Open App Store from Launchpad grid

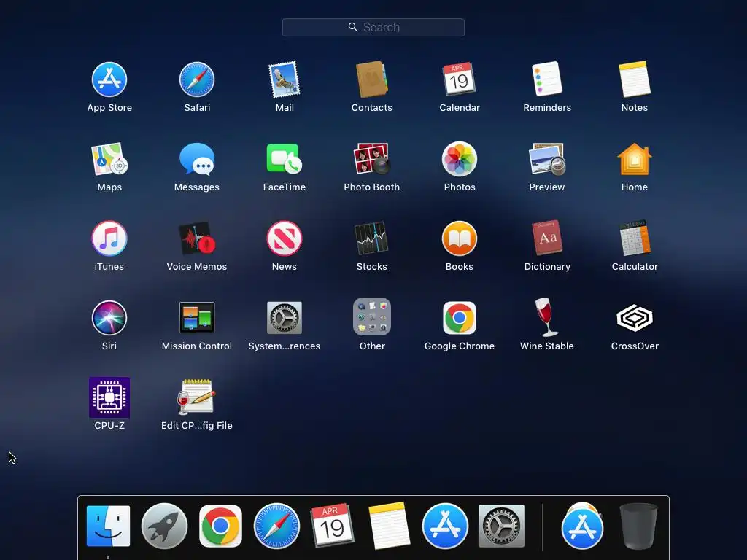(109, 79)
